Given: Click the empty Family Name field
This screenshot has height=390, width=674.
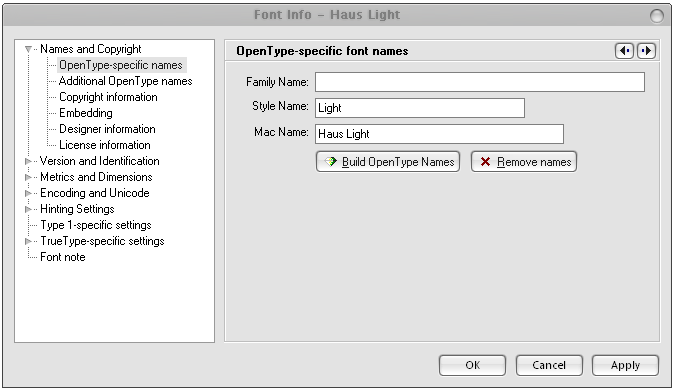Looking at the screenshot, I should coord(480,82).
